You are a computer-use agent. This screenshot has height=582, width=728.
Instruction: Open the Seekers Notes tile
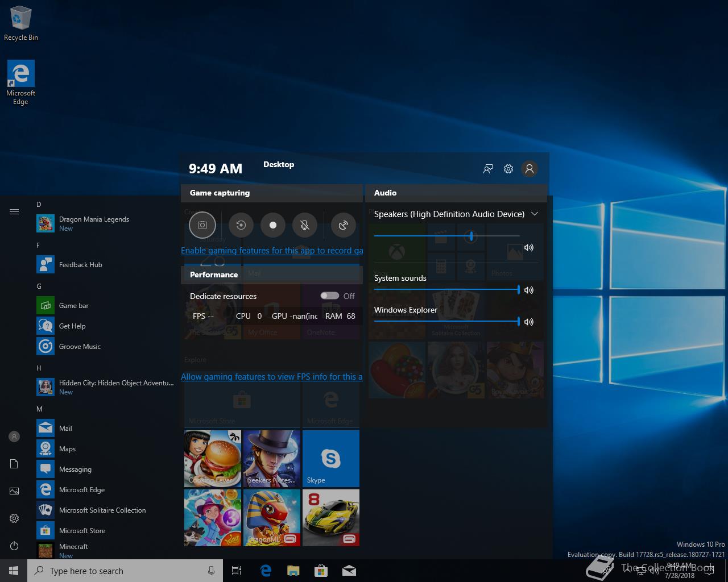(x=272, y=459)
